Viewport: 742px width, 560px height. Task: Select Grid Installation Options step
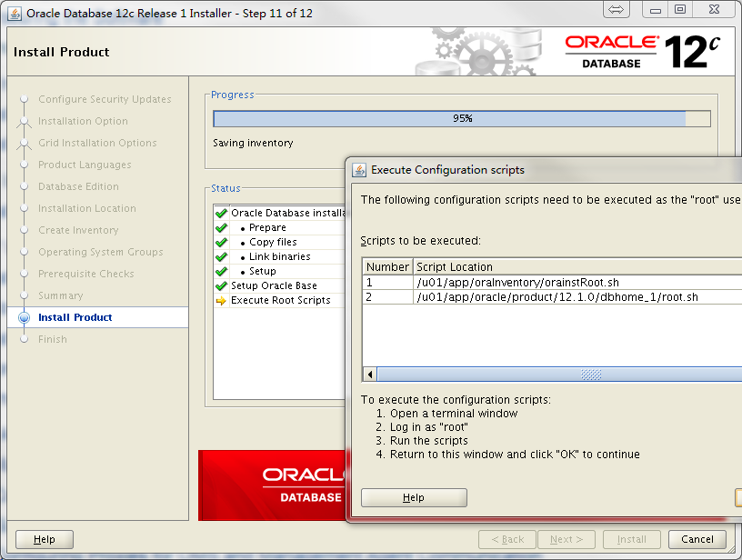coord(97,143)
